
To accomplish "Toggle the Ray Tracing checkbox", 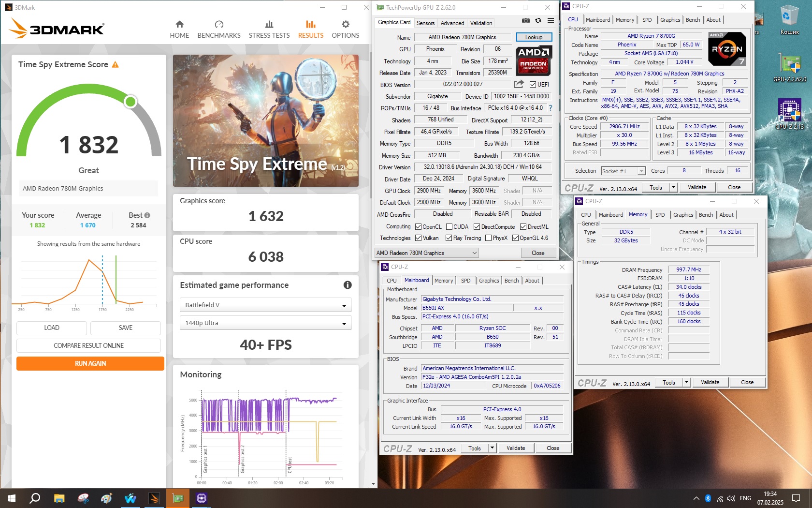I will click(449, 238).
